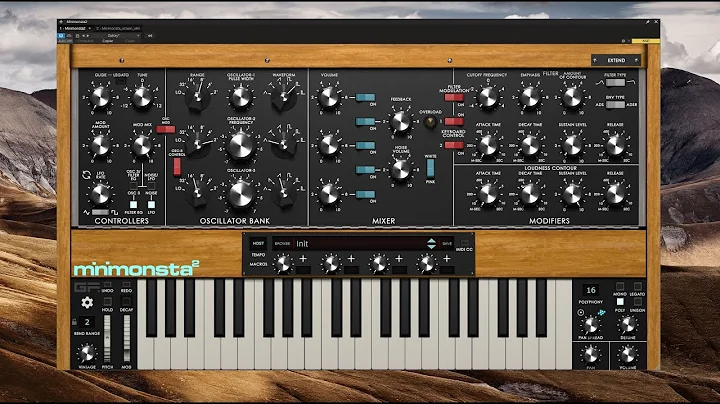Click the EXTEND button
Screen dimensions: 720x404
tap(616, 60)
